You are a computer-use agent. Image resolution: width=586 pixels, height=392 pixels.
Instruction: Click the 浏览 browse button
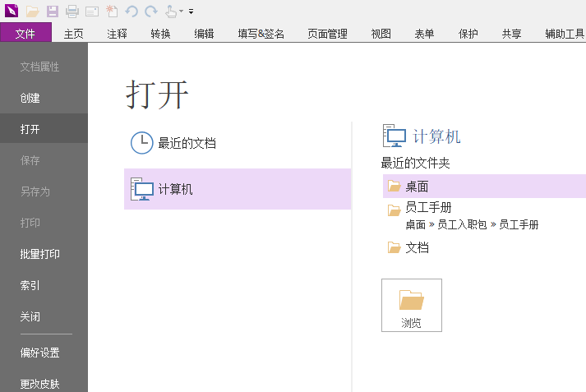click(x=412, y=305)
